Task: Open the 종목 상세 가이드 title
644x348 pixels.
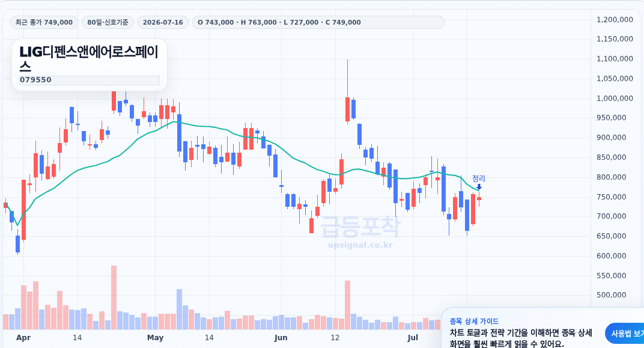Action: 474,322
